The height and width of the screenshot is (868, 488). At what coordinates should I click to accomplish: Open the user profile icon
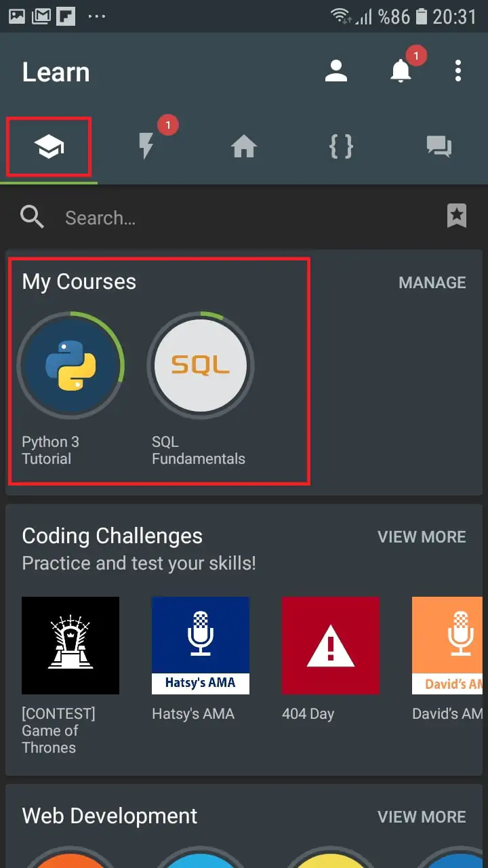click(x=335, y=71)
